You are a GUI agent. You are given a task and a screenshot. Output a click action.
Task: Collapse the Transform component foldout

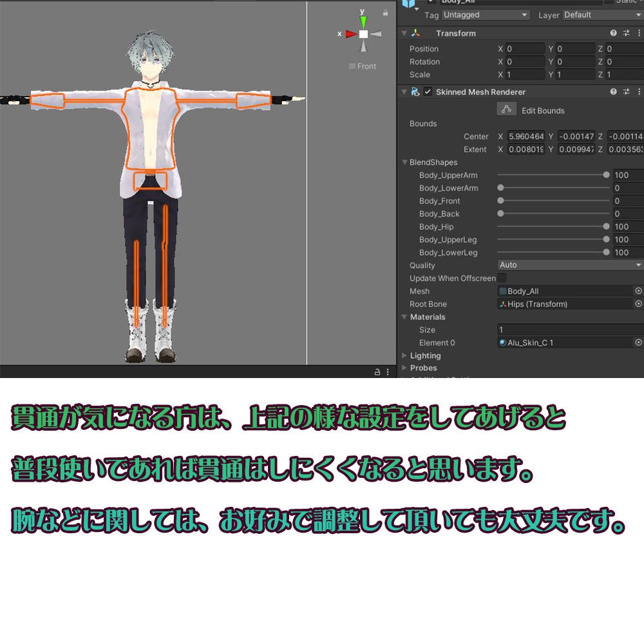(404, 33)
